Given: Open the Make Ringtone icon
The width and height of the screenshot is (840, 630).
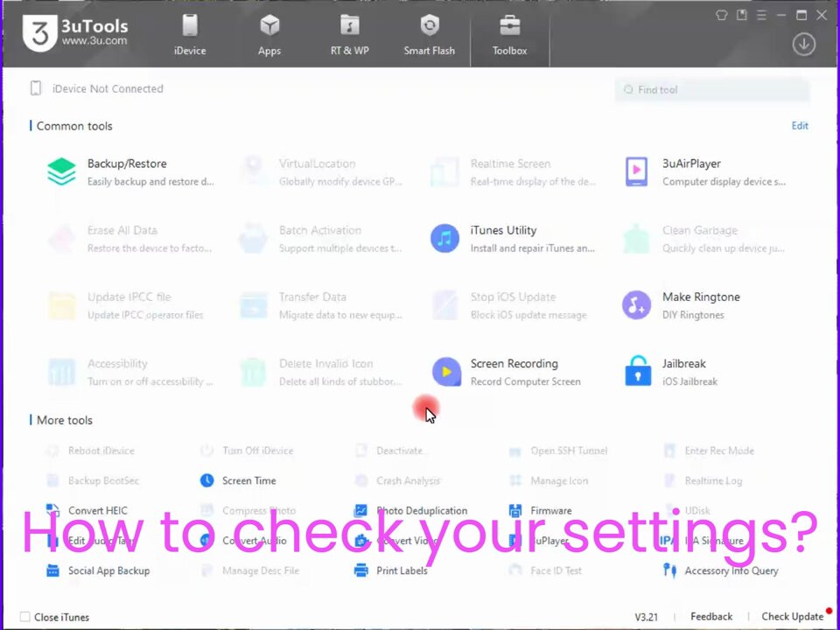Looking at the screenshot, I should click(636, 304).
